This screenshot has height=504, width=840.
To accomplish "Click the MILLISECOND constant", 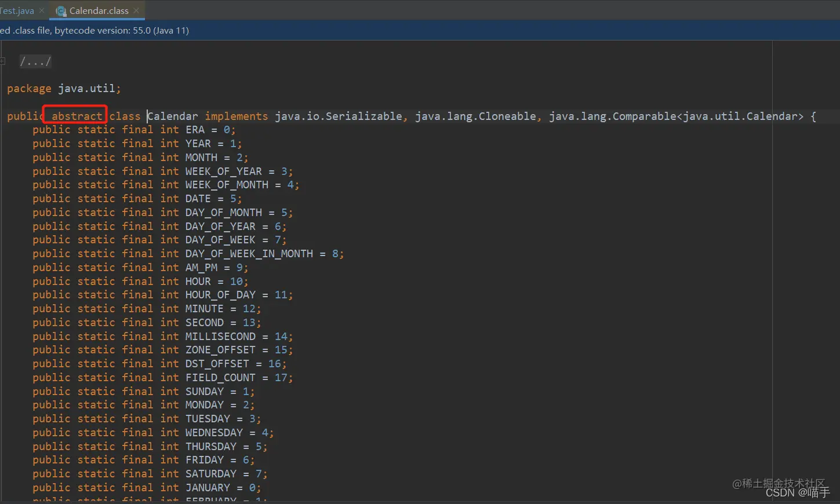I will tap(220, 337).
